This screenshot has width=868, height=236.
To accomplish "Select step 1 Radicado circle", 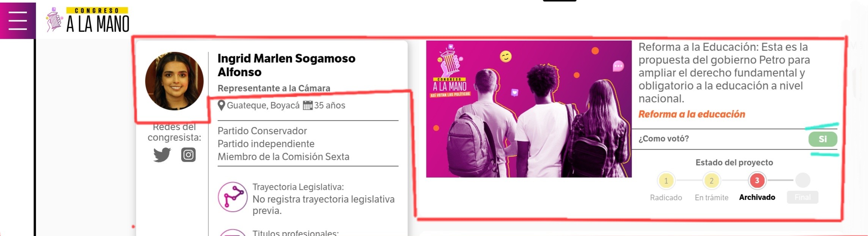I will pos(666,181).
